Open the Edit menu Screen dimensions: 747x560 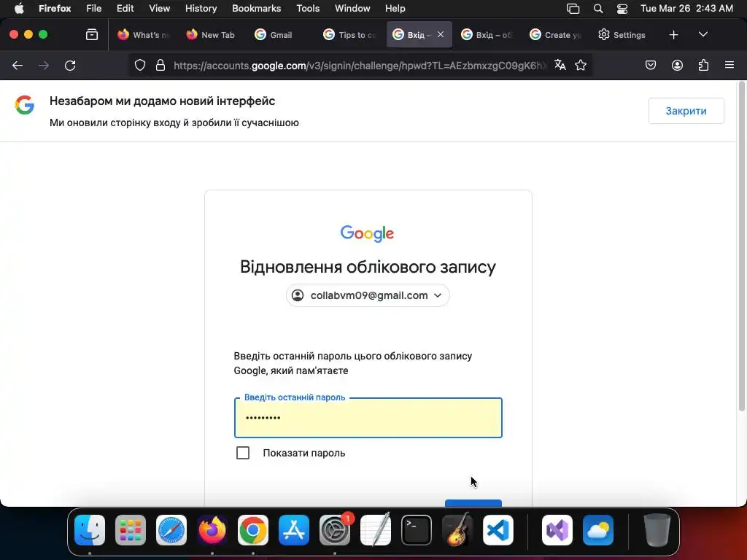click(125, 9)
